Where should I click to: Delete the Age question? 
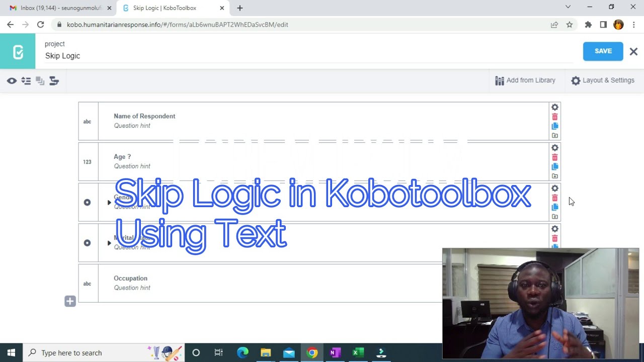tap(554, 157)
